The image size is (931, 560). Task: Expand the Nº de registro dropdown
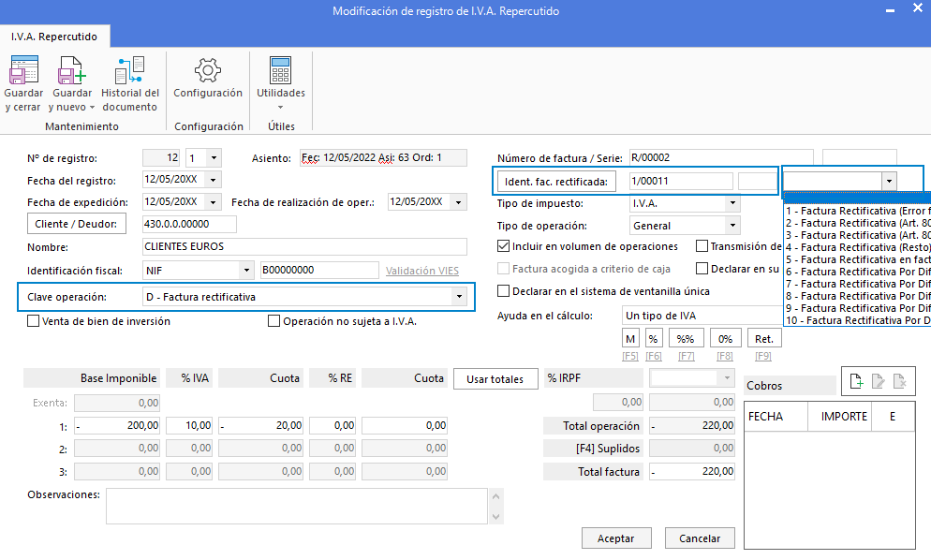(x=214, y=158)
